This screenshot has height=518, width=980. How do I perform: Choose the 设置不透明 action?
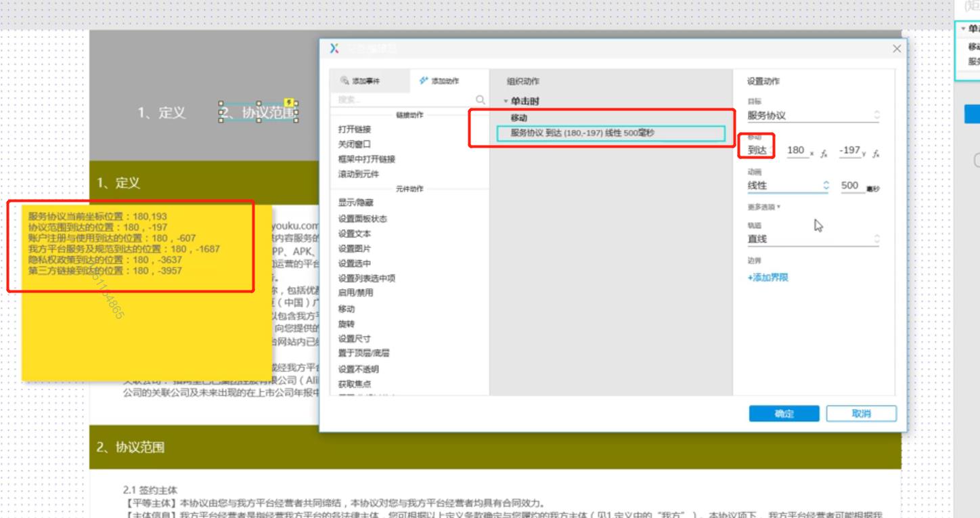tap(359, 369)
